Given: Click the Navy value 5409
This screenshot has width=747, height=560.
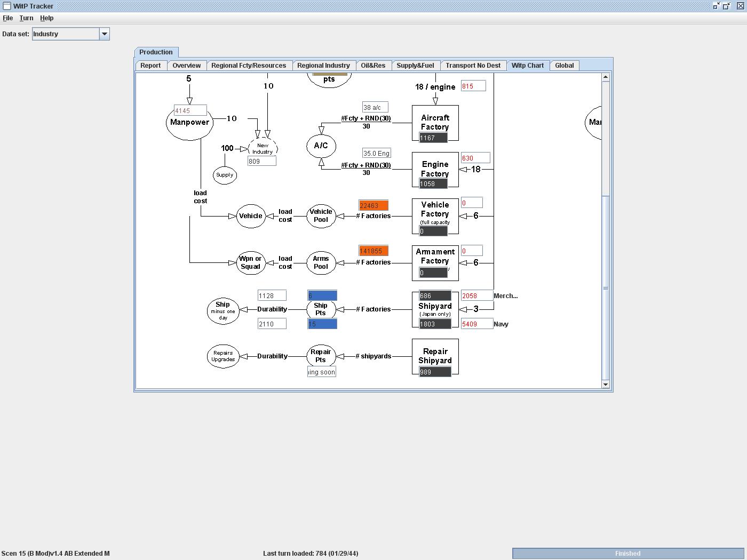Looking at the screenshot, I should point(476,324).
